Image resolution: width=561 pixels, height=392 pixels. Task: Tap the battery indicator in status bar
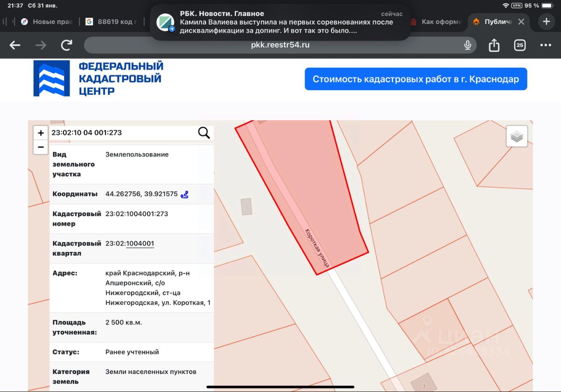pyautogui.click(x=547, y=6)
